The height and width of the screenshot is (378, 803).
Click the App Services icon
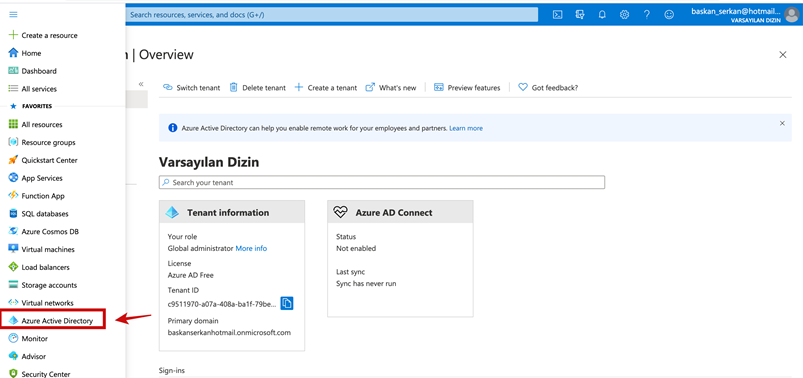click(13, 178)
